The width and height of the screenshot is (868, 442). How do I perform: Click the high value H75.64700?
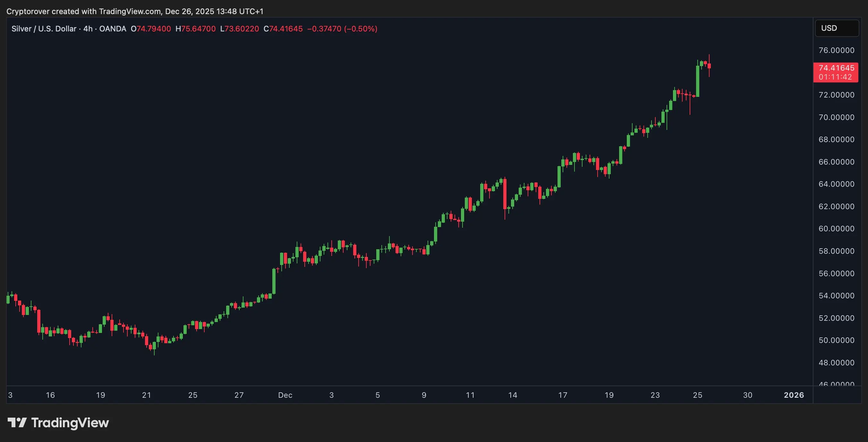point(195,29)
